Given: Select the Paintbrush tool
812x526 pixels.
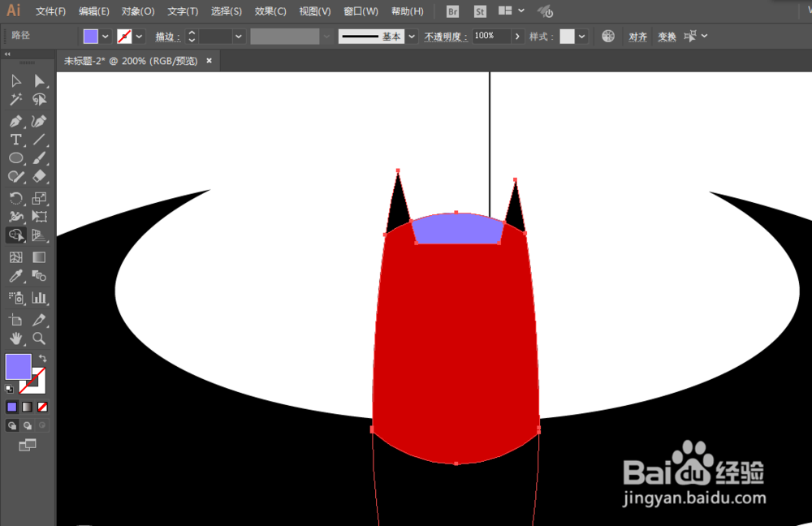Looking at the screenshot, I should [x=39, y=158].
